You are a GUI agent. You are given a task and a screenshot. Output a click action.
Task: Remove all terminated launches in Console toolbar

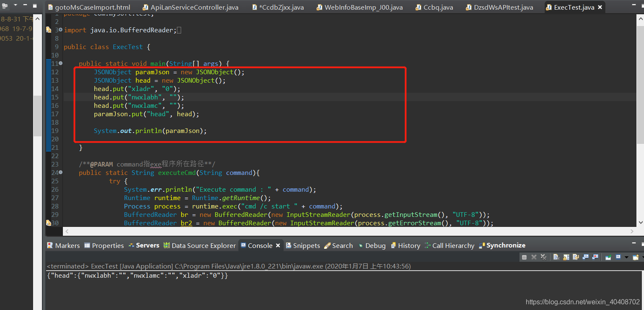coord(543,257)
